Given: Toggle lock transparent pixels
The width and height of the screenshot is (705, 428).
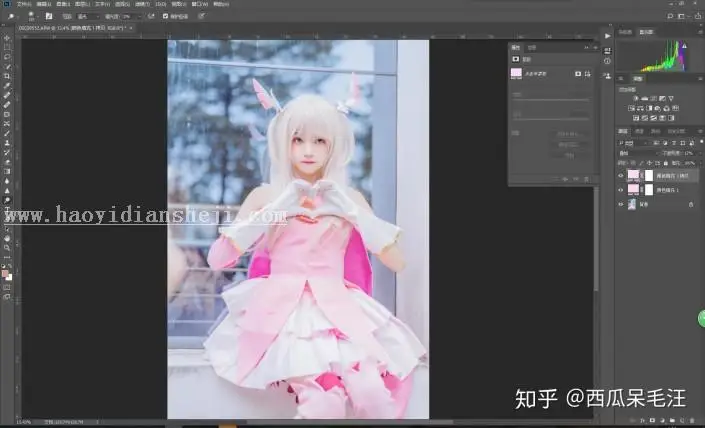Looking at the screenshot, I should click(633, 163).
